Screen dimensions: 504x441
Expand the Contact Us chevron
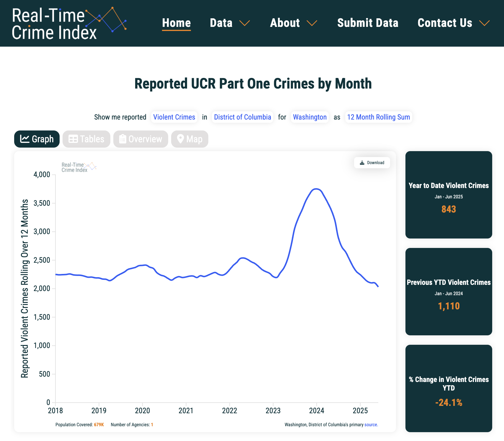pyautogui.click(x=484, y=23)
